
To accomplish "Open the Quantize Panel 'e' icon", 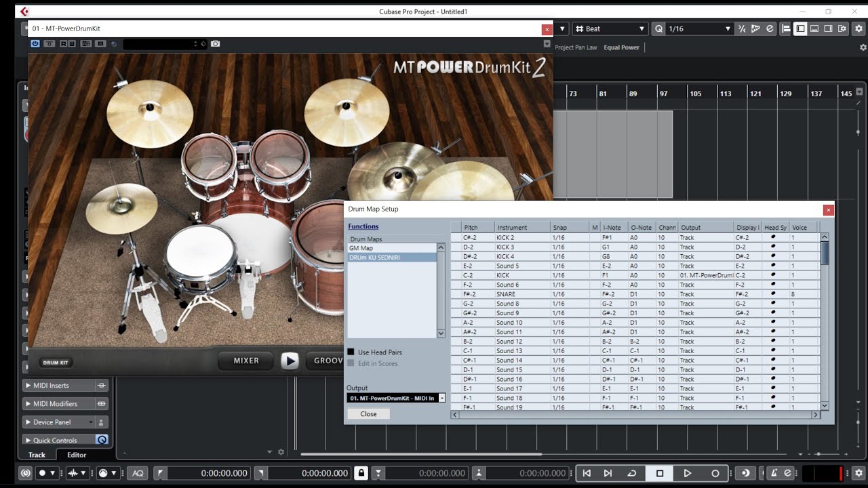I will tap(770, 28).
